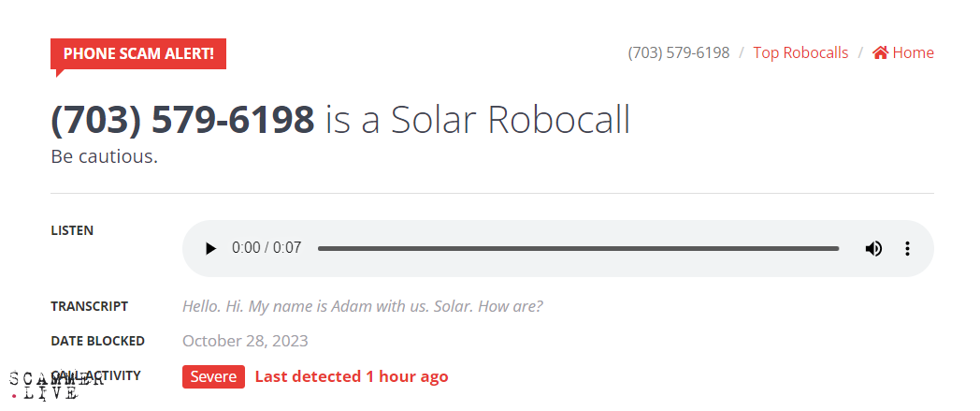
Task: Click the bold phone number in the heading
Action: point(182,120)
